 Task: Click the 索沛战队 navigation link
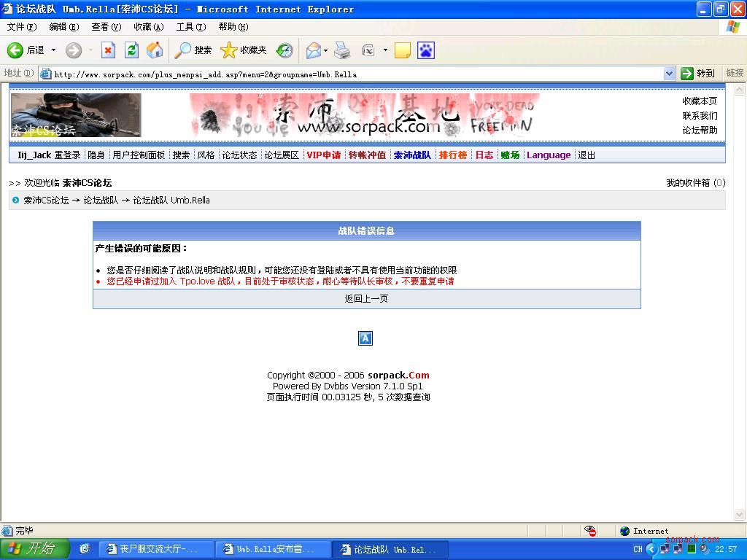tap(411, 155)
